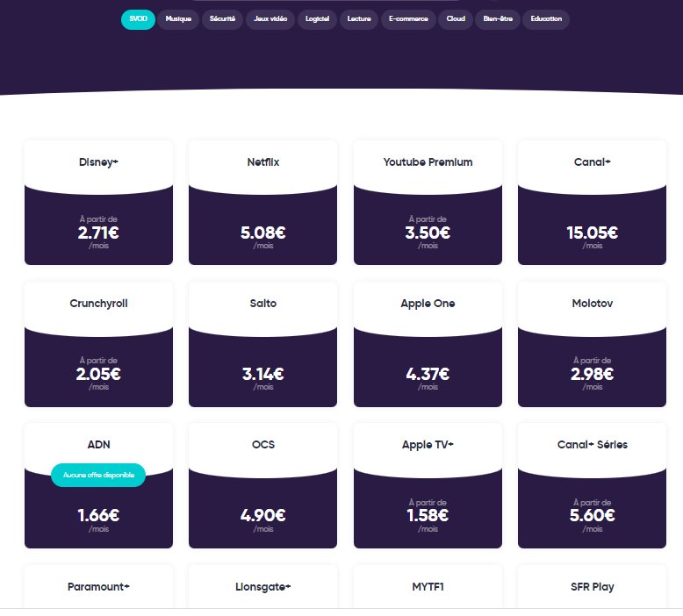Click the Molotov card title
This screenshot has width=683, height=616.
point(592,304)
